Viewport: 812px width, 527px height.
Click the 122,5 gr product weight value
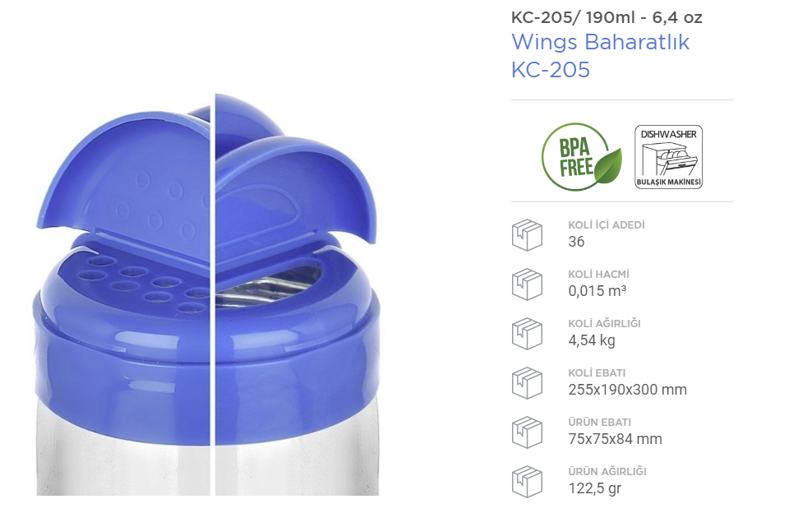click(594, 488)
